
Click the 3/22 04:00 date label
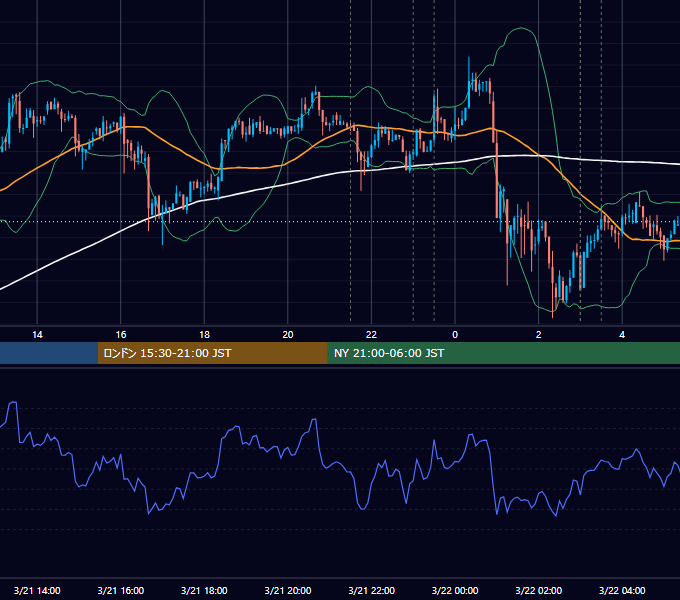click(x=622, y=590)
